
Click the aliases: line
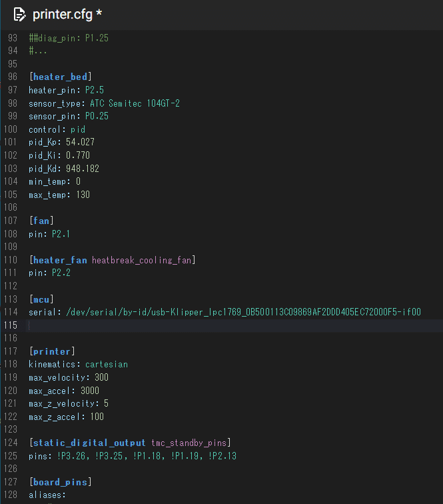tap(47, 495)
